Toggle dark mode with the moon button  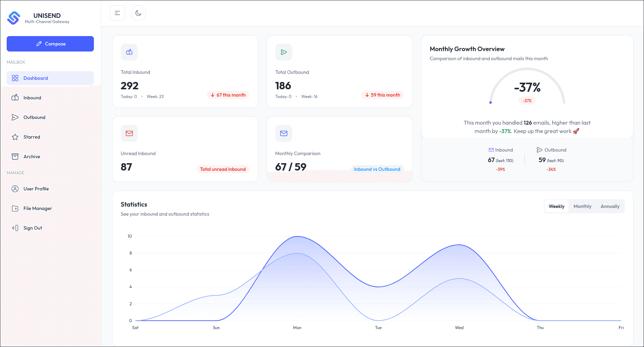[x=138, y=13]
